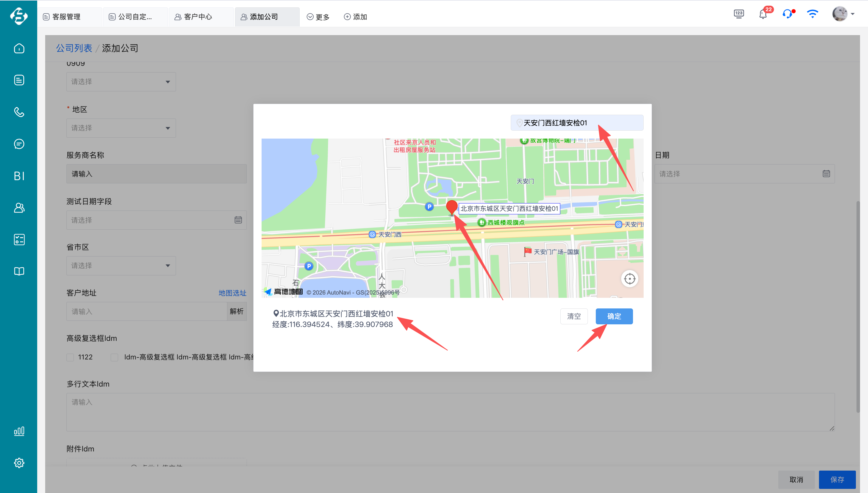The height and width of the screenshot is (493, 868).
Task: Open the 更多 tabs menu
Action: coord(318,17)
